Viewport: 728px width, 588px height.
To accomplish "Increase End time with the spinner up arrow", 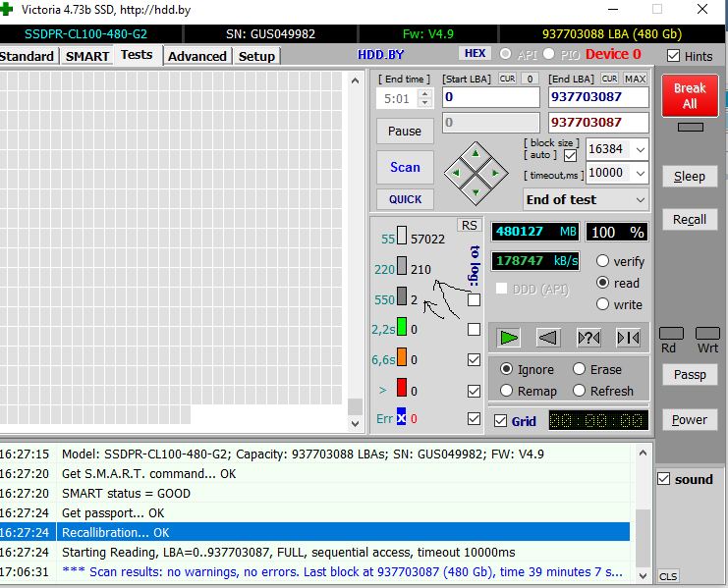I will (424, 93).
